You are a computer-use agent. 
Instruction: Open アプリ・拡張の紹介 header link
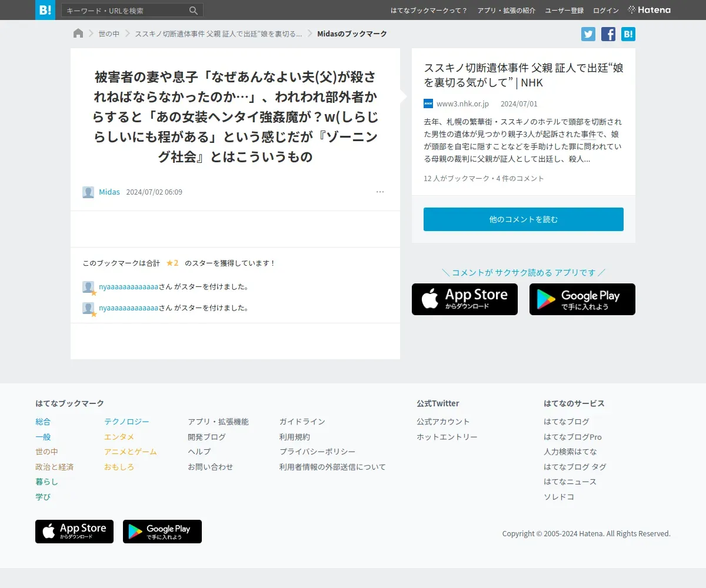(x=507, y=11)
